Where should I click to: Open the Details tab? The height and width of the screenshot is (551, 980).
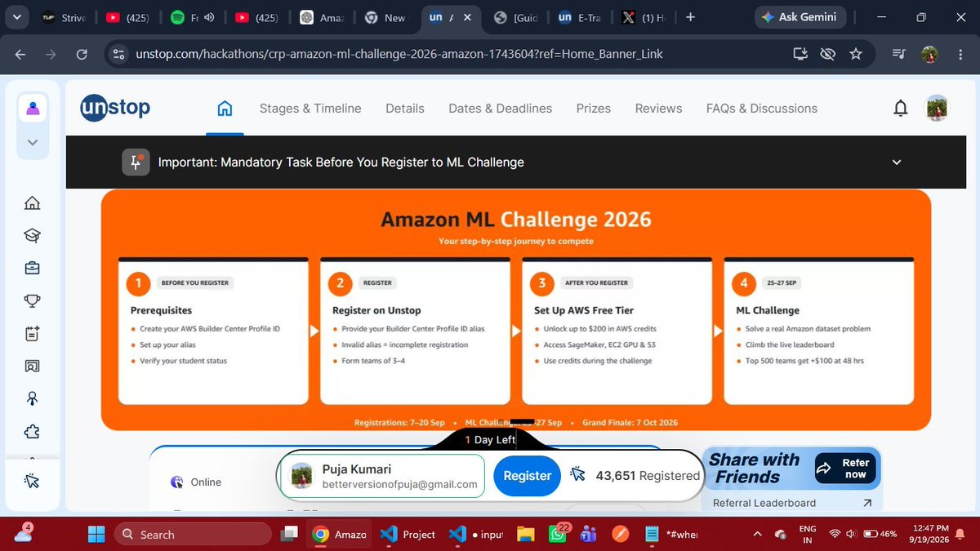point(405,109)
